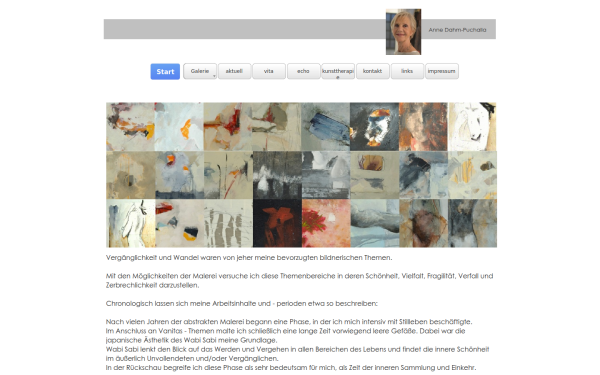
Task: Open the black and white dark painting
Action: pyautogui.click(x=277, y=175)
